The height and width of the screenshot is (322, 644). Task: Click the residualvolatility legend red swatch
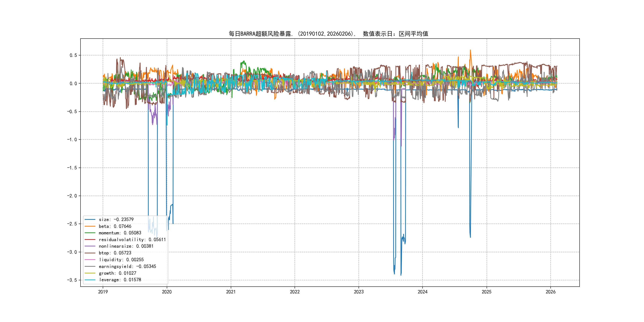coord(90,240)
